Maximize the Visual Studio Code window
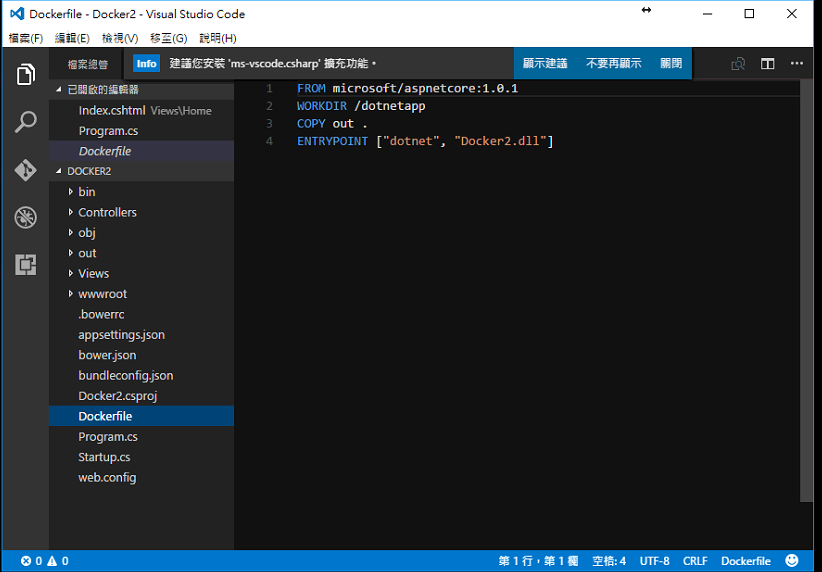 pyautogui.click(x=749, y=14)
